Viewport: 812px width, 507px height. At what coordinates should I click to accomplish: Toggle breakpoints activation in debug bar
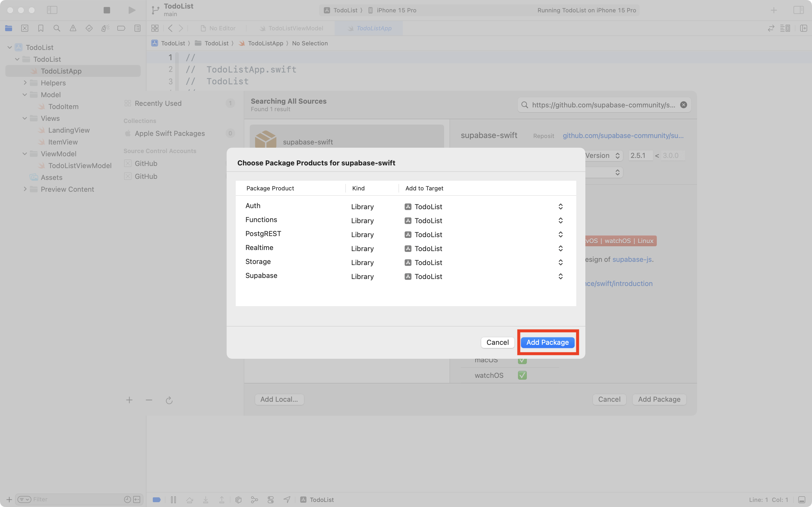[156, 500]
